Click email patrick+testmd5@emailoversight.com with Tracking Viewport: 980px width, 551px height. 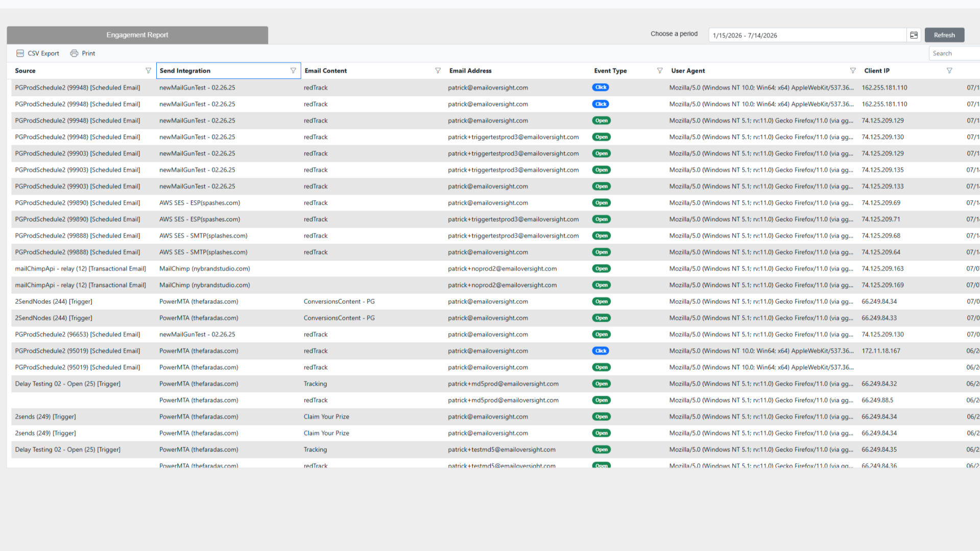[x=501, y=450]
